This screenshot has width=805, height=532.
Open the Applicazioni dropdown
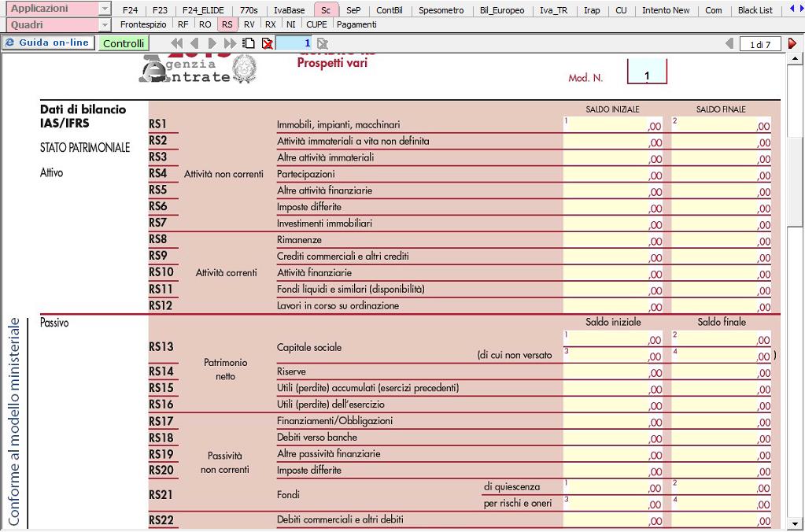(x=105, y=9)
